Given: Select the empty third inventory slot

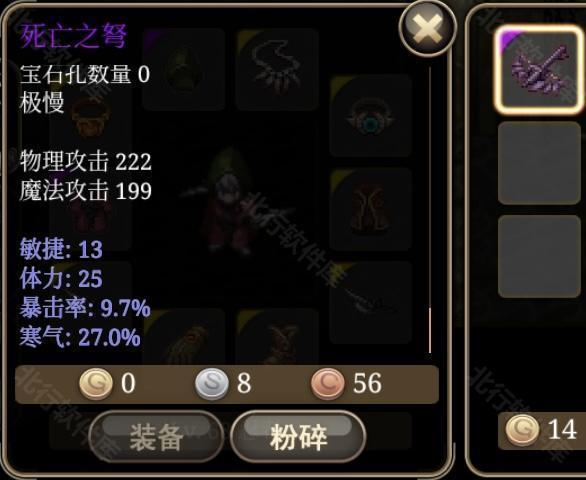Looking at the screenshot, I should [x=539, y=256].
